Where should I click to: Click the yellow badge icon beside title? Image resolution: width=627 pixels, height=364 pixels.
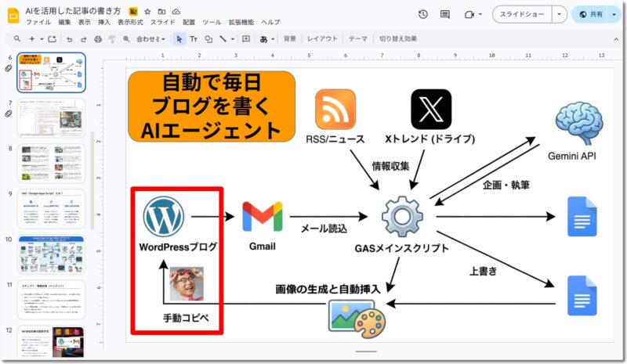(x=133, y=12)
